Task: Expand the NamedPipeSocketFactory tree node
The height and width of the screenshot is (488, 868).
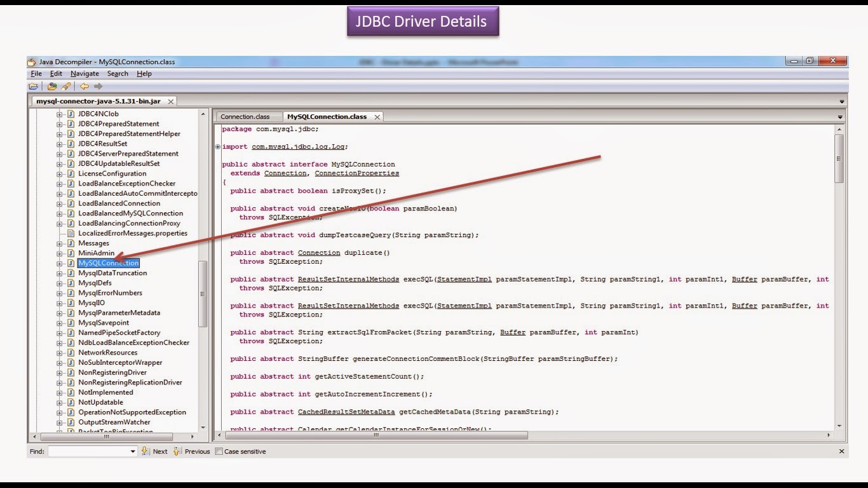Action: (60, 332)
